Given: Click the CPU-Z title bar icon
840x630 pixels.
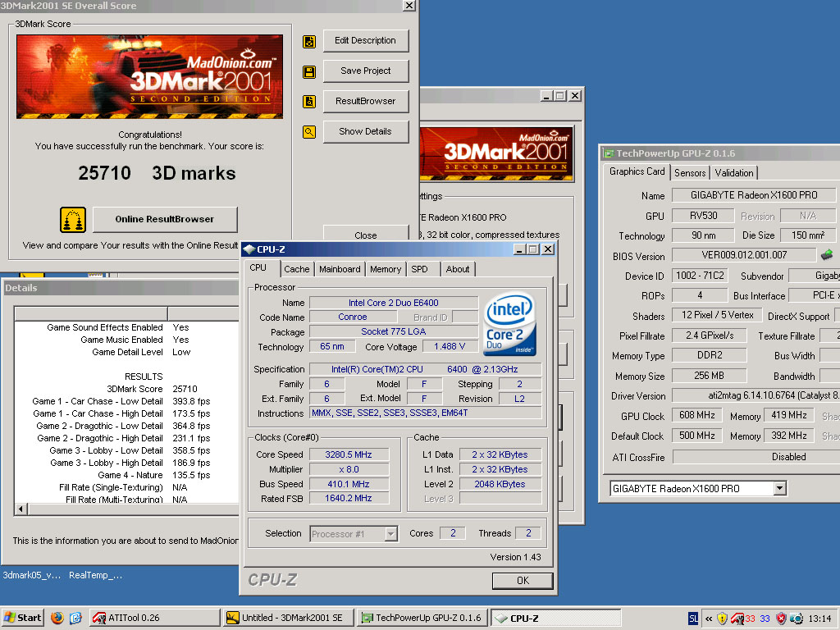Looking at the screenshot, I should pyautogui.click(x=249, y=249).
